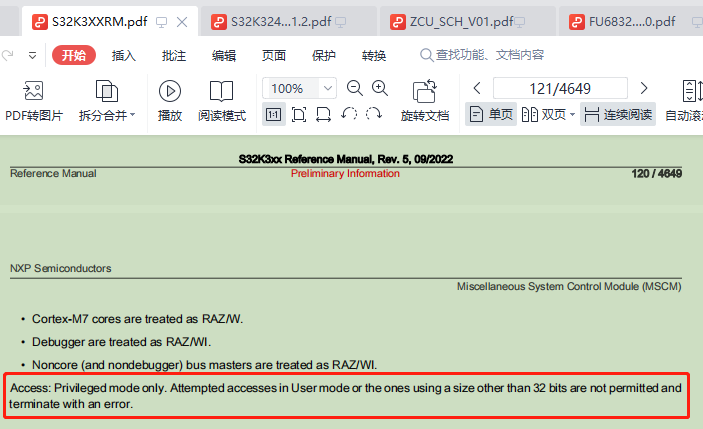Click 'S32K3xx Reference Manual, Rev. 5' title

click(x=346, y=159)
